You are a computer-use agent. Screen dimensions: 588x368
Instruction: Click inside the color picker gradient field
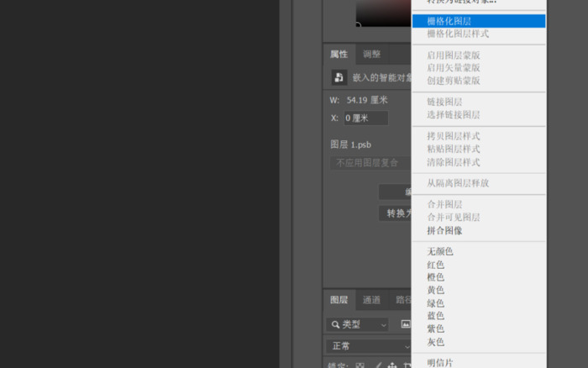(x=383, y=13)
